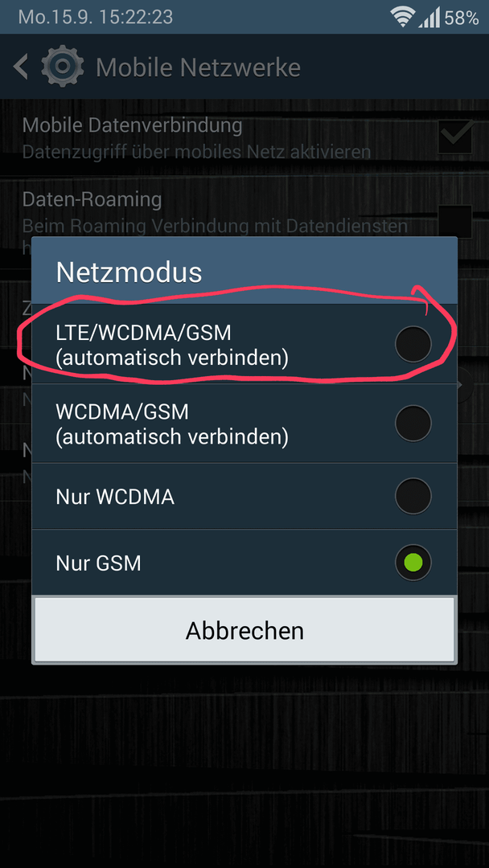Tap the signal strength bars icon

coord(429,18)
